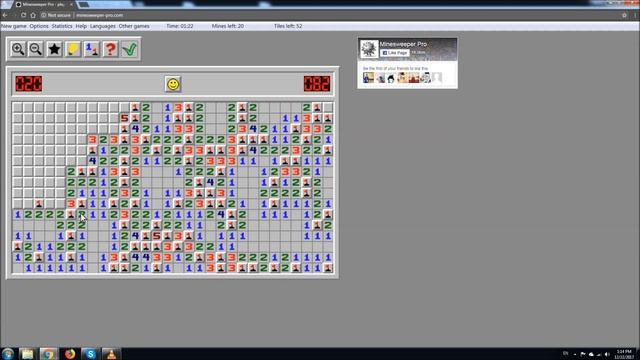Image resolution: width=640 pixels, height=360 pixels.
Task: Click the 'Time: 01:22' status text
Action: pyautogui.click(x=180, y=26)
